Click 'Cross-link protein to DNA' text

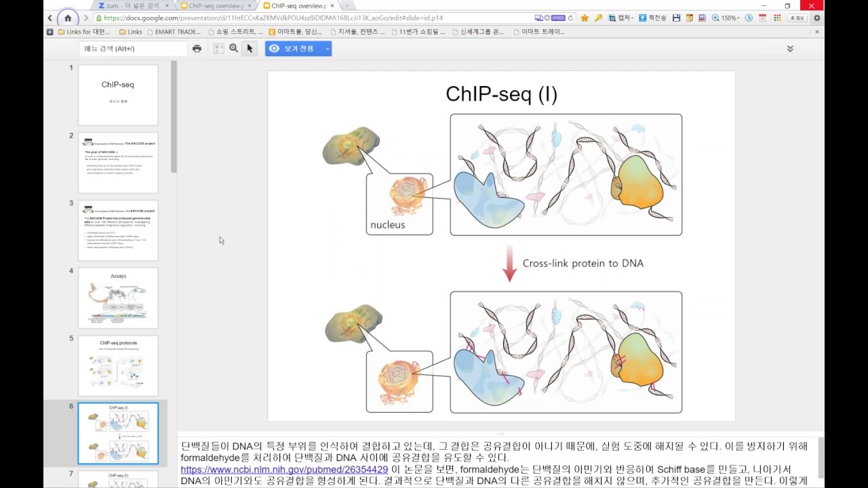(x=583, y=263)
